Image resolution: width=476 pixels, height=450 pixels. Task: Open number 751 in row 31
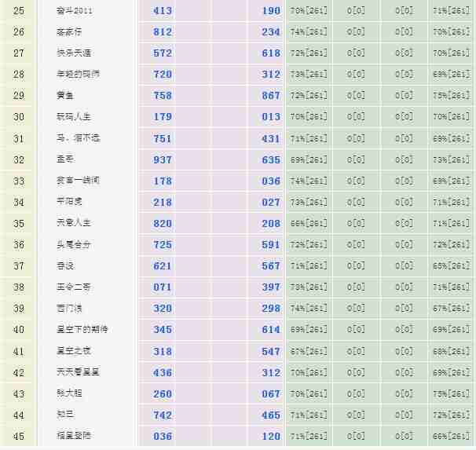pos(163,138)
